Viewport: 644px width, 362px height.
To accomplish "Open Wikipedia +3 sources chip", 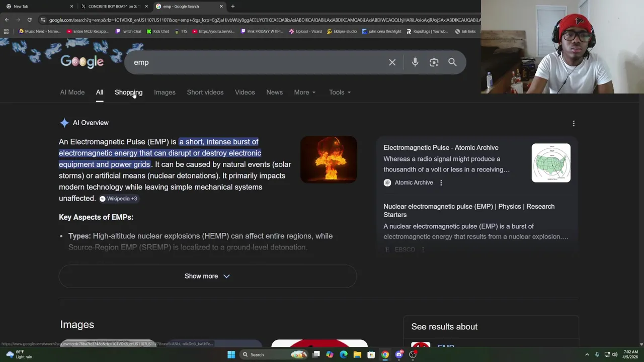I will [118, 199].
